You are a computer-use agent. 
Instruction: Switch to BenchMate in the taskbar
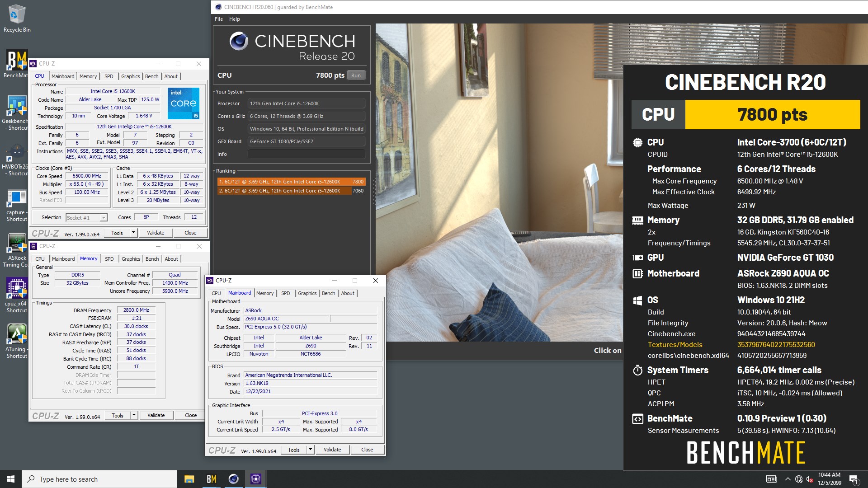click(212, 479)
